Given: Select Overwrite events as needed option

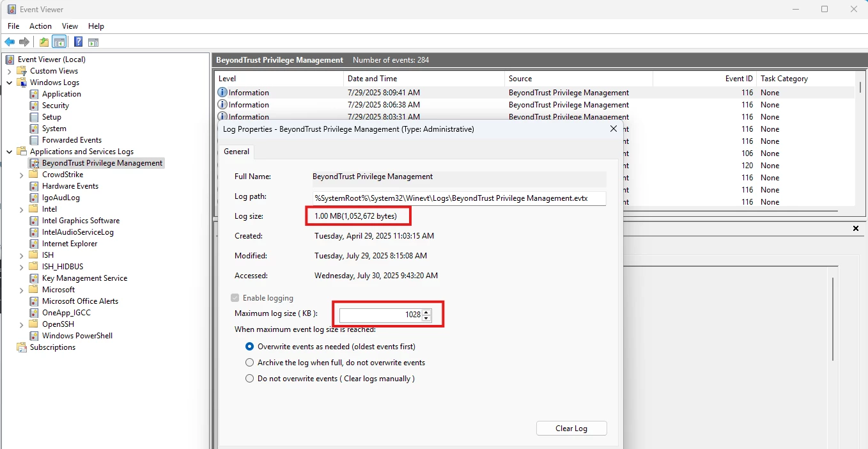Looking at the screenshot, I should (x=250, y=347).
